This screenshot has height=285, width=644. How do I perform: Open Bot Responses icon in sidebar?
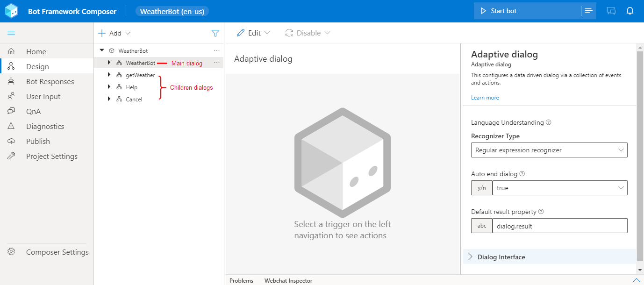click(x=11, y=81)
